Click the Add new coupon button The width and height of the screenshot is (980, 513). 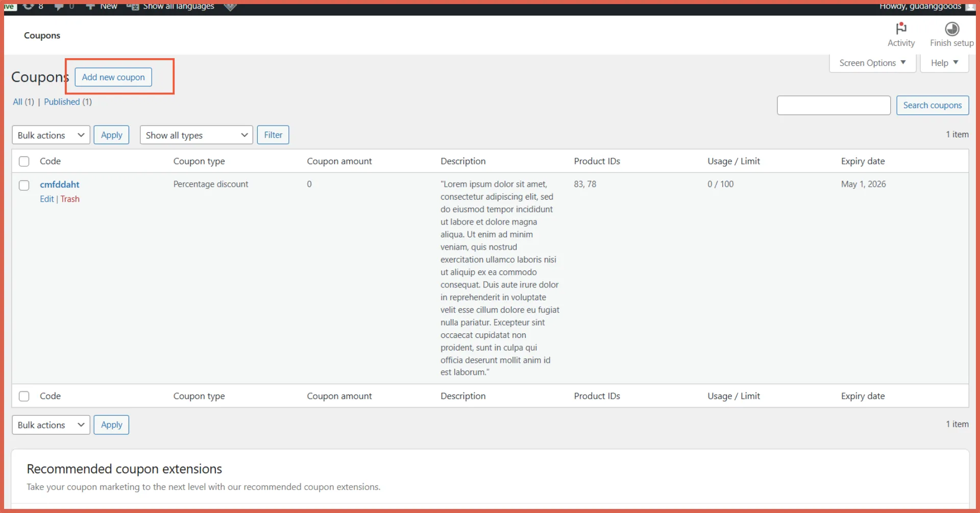[x=113, y=77]
